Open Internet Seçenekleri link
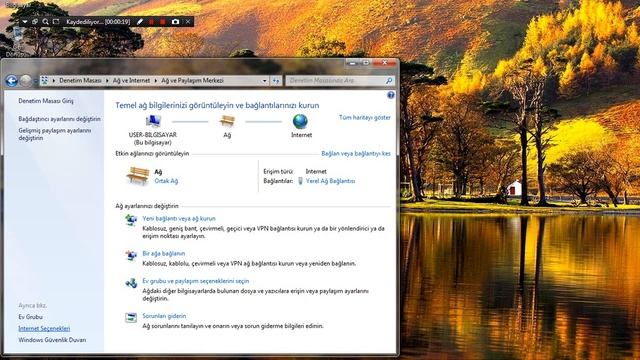640x360 pixels. click(44, 329)
